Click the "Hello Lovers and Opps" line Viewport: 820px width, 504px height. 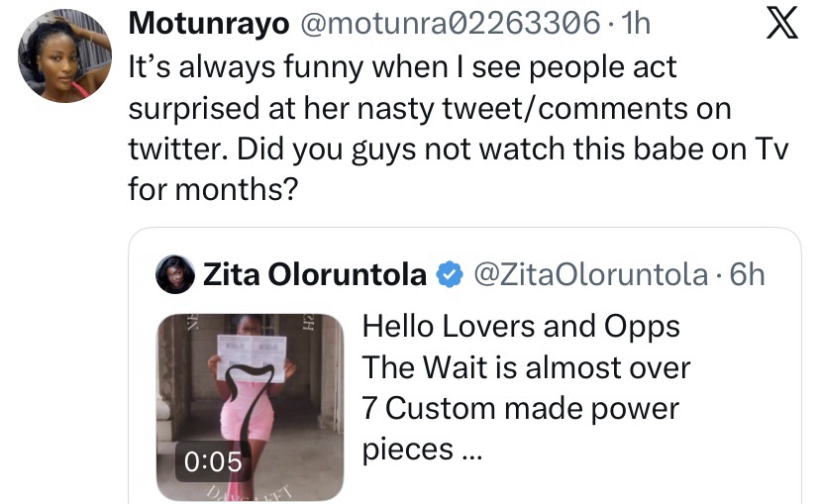tap(522, 326)
